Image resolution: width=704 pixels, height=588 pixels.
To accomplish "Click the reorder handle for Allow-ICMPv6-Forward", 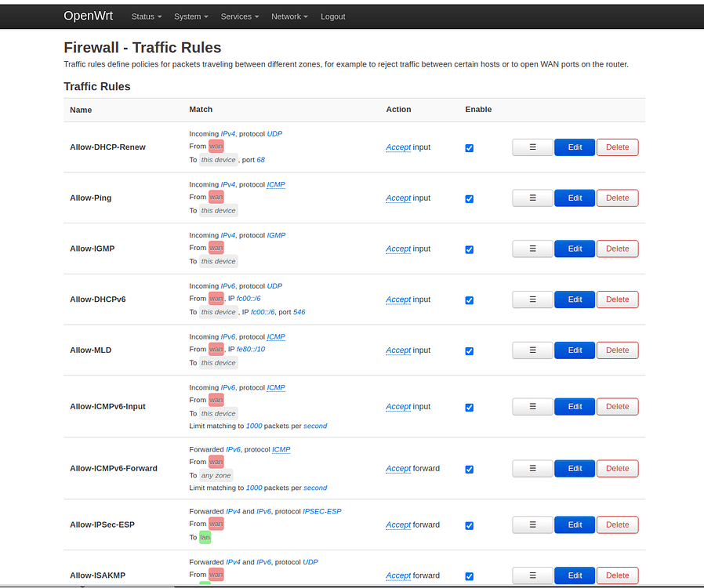I will (x=532, y=468).
